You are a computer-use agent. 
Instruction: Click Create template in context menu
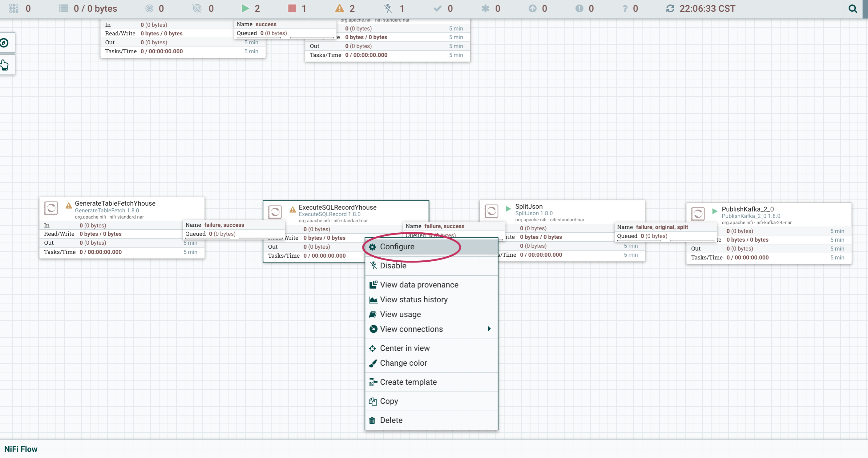[408, 382]
